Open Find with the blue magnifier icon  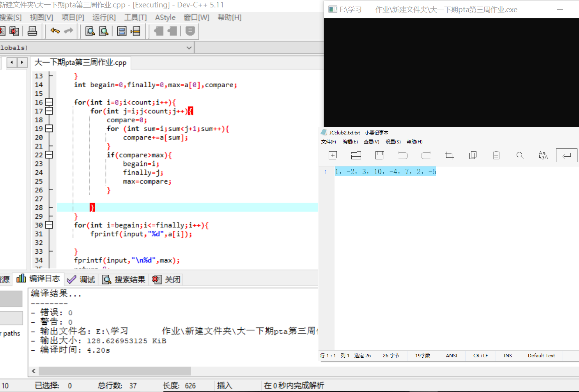90,31
